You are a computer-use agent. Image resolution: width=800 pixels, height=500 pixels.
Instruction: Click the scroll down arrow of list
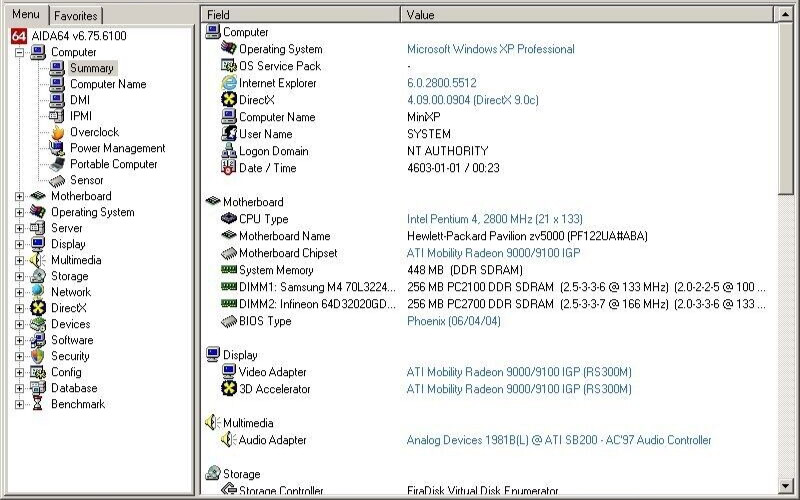786,486
